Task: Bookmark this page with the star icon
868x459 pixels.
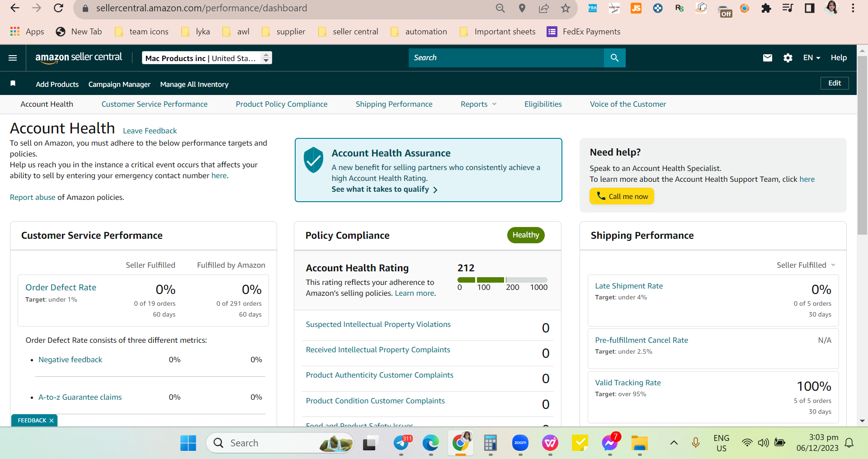Action: pos(566,8)
